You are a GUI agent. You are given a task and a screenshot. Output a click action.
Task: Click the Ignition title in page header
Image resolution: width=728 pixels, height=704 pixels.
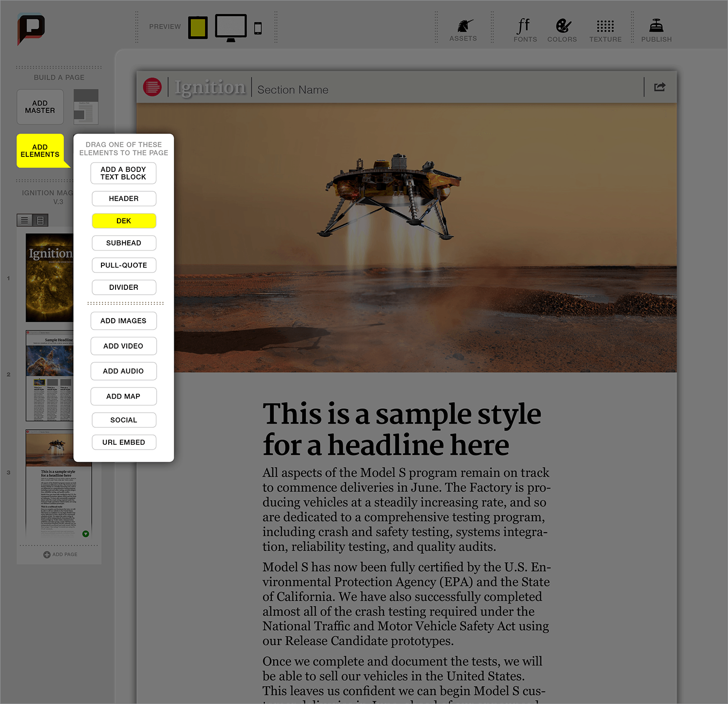click(210, 88)
